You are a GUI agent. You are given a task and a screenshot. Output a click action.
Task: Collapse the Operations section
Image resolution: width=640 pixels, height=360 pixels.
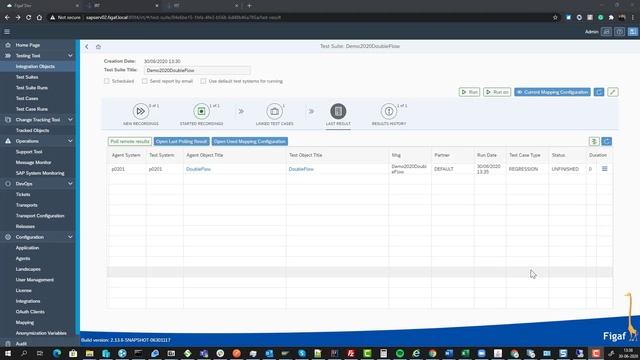click(70, 141)
